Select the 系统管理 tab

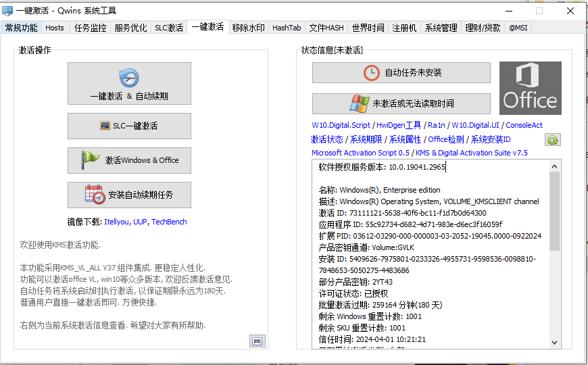click(x=441, y=28)
